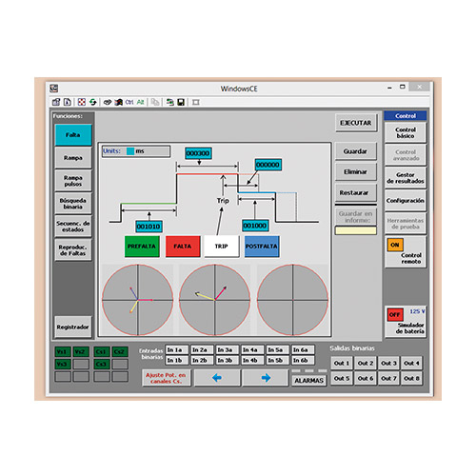476x476 pixels.
Task: Go to previous screen with left blue arrow
Action: (217, 378)
